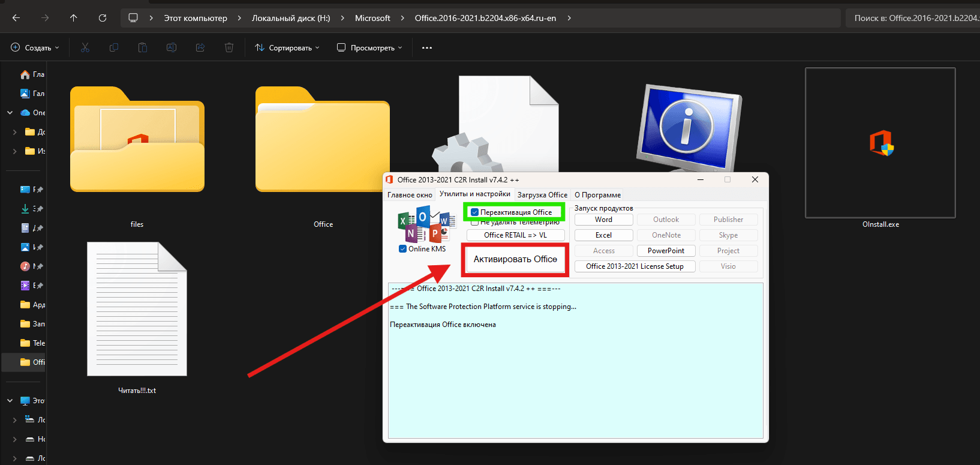This screenshot has width=980, height=465.
Task: Open the pinned Downloads shortcut in the sidebar
Action: [x=32, y=209]
